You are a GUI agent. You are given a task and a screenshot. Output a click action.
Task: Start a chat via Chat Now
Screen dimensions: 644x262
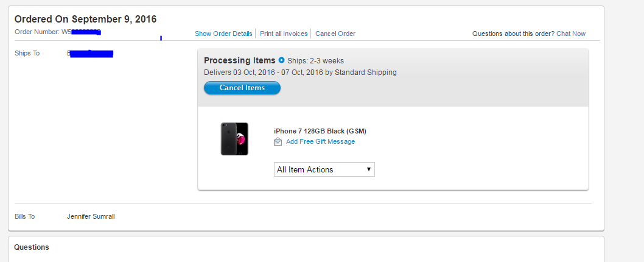[571, 34]
